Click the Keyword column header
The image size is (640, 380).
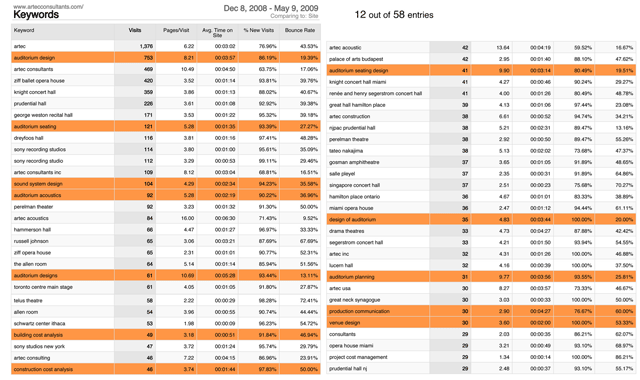24,30
